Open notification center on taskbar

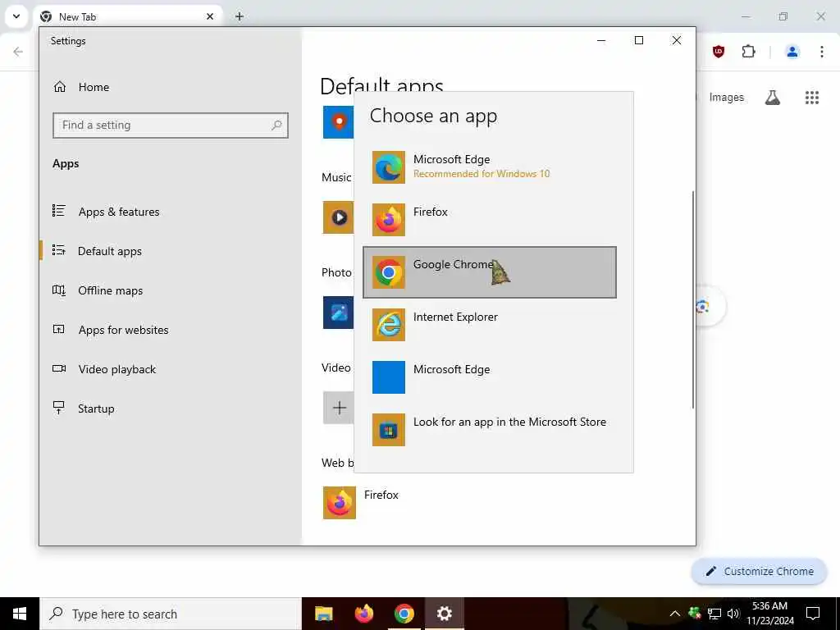point(813,614)
